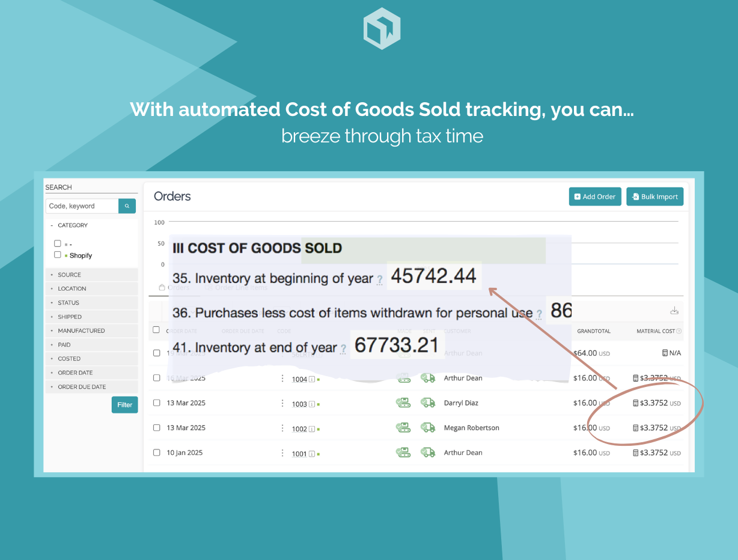Click the info icon next to order 1004
Image resolution: width=738 pixels, height=560 pixels.
[312, 380]
